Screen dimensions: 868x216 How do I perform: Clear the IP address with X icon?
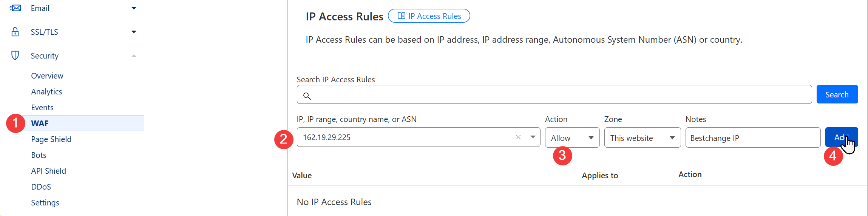(518, 137)
